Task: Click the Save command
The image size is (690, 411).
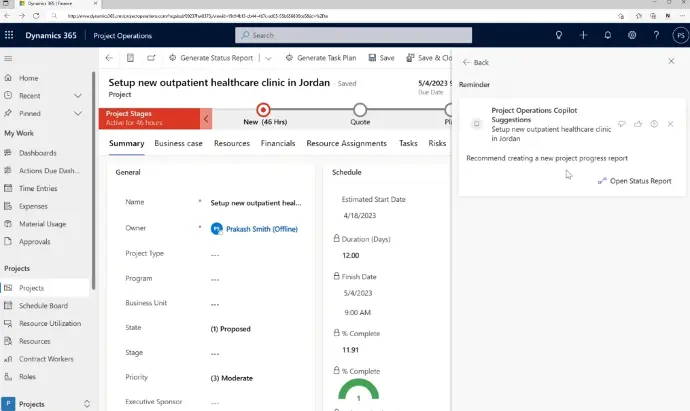Action: [381, 58]
